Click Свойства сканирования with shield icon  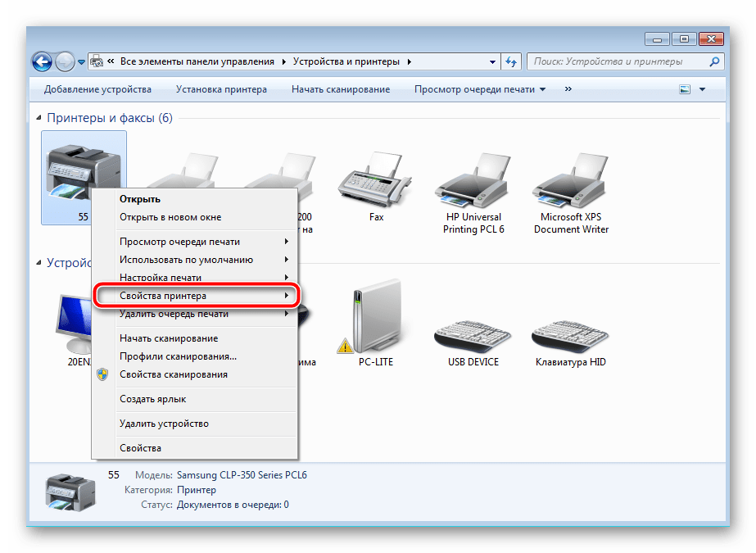pyautogui.click(x=173, y=374)
